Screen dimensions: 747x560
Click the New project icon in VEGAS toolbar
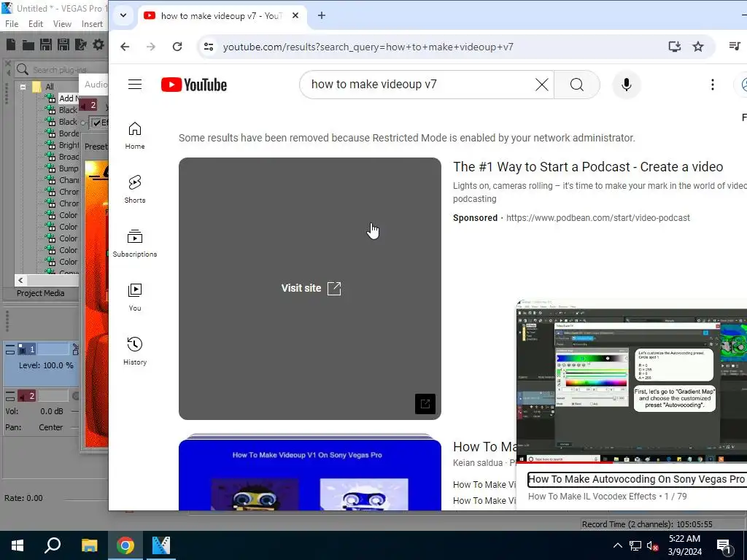11,44
